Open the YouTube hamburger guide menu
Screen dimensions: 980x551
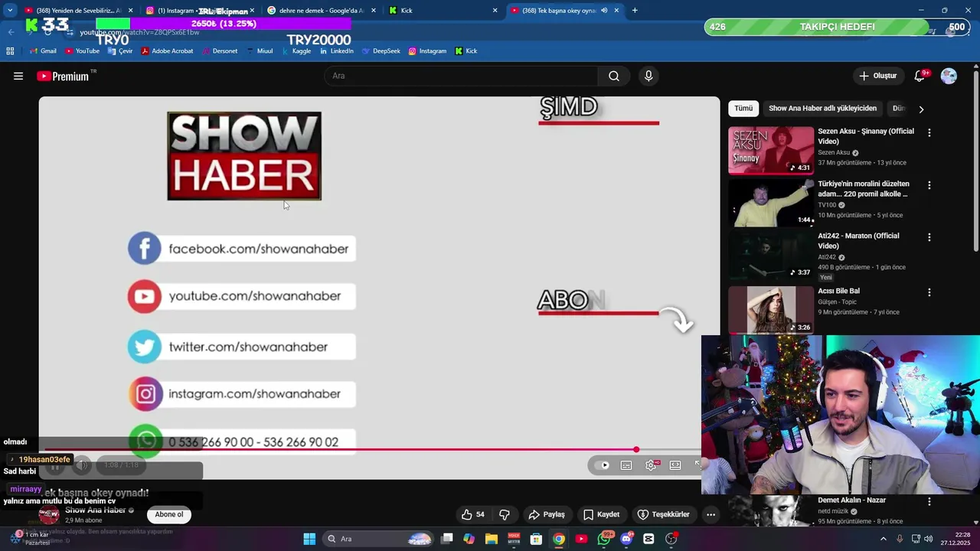18,76
